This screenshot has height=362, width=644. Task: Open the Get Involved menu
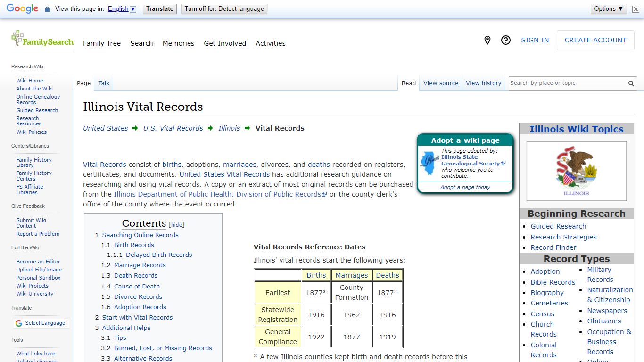pyautogui.click(x=225, y=43)
